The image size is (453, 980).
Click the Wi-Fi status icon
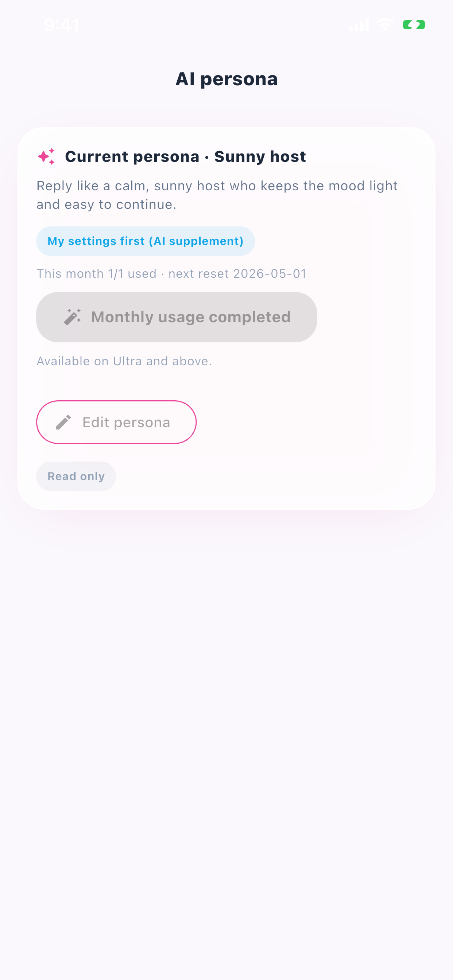(385, 25)
